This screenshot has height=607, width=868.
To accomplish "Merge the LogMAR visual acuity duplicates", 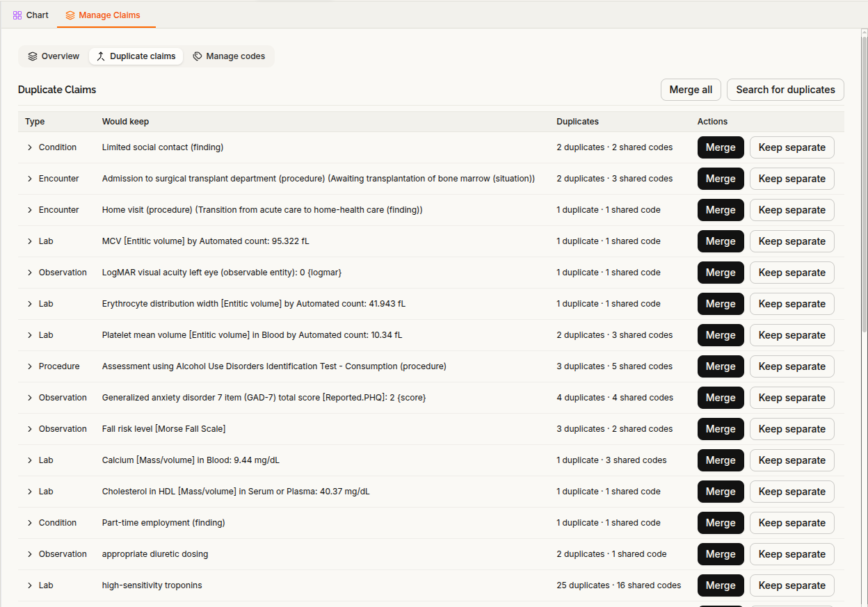I will click(721, 273).
